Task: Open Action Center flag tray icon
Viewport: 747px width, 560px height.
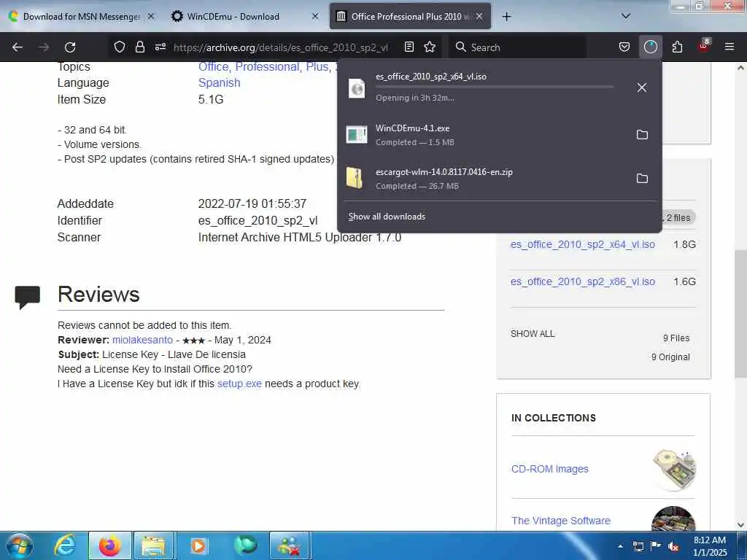Action: 656,546
